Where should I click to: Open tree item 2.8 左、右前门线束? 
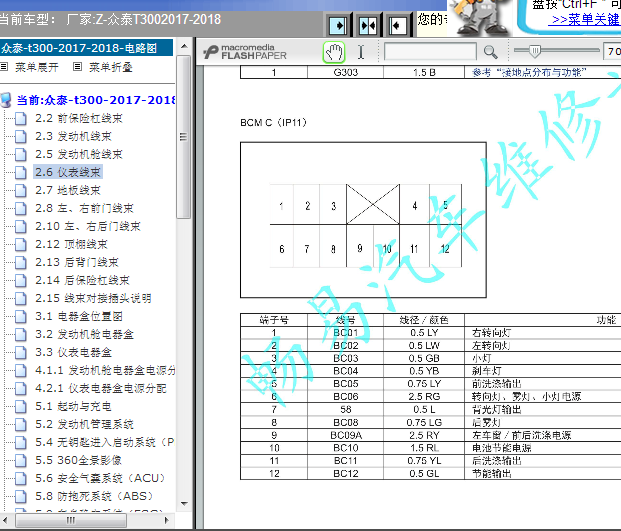84,208
